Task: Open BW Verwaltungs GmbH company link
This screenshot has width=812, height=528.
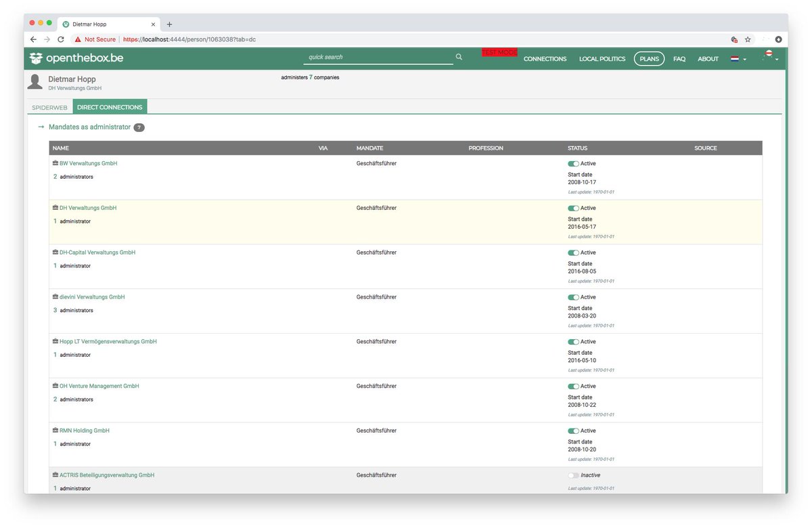Action: click(89, 163)
